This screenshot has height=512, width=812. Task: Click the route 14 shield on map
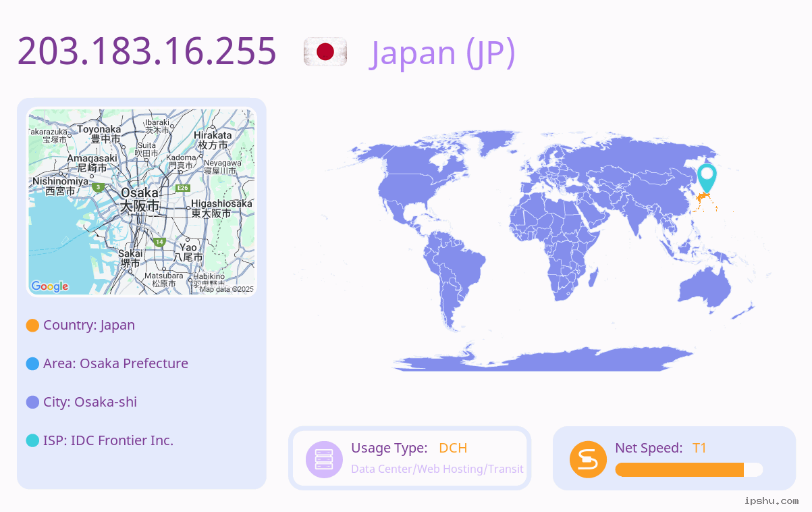tap(159, 241)
